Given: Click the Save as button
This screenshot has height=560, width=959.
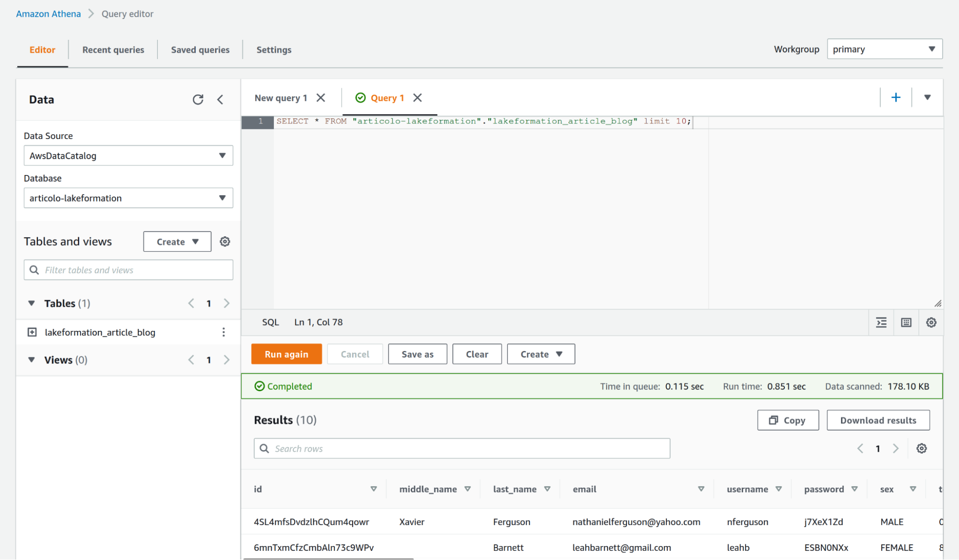Looking at the screenshot, I should [x=417, y=354].
